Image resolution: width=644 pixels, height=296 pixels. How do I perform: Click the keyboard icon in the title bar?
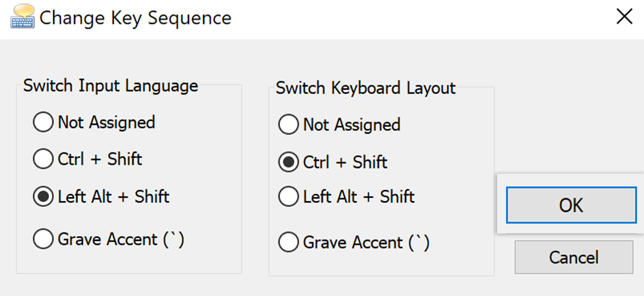22,17
